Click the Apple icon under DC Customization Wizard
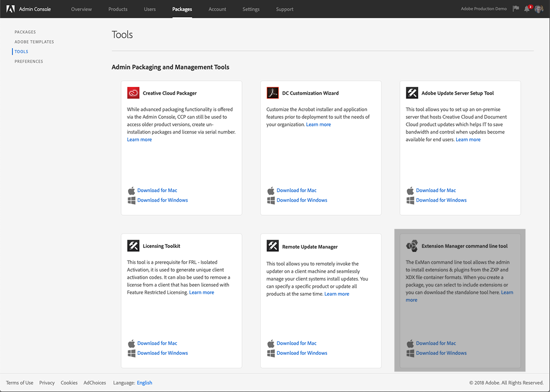Image resolution: width=550 pixels, height=392 pixels. pos(271,190)
